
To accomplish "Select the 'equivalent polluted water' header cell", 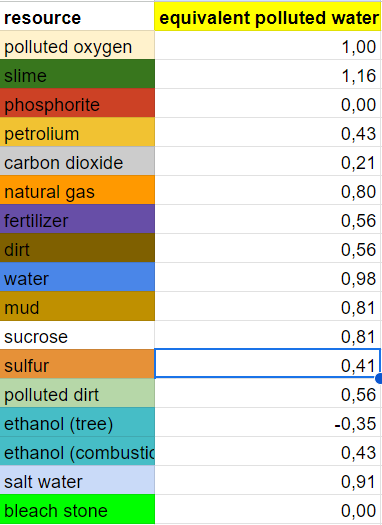I will coord(268,17).
